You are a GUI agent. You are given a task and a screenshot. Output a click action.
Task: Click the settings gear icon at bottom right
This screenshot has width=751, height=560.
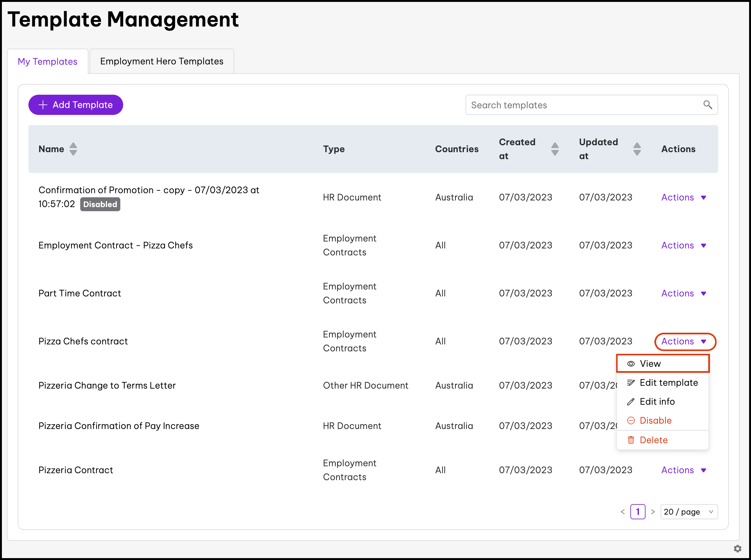pyautogui.click(x=737, y=548)
